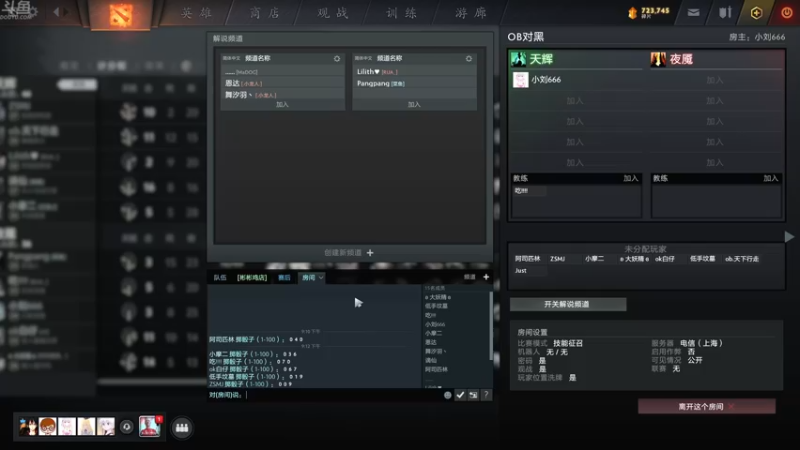Image resolution: width=800 pixels, height=450 pixels.
Task: Select unassigned player 低手故墓
Action: click(703, 259)
